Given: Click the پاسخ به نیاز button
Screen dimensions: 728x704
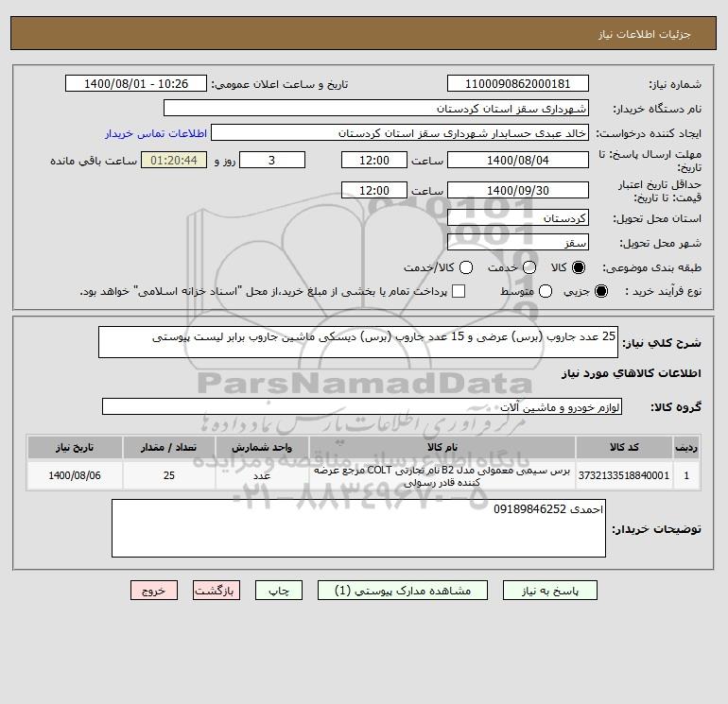Looking at the screenshot, I should pos(549,591).
